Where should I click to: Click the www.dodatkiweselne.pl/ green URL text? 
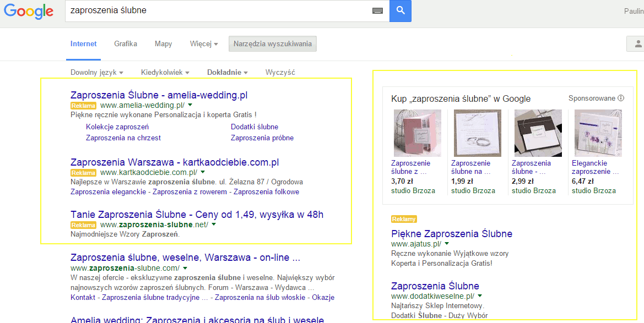(x=433, y=296)
